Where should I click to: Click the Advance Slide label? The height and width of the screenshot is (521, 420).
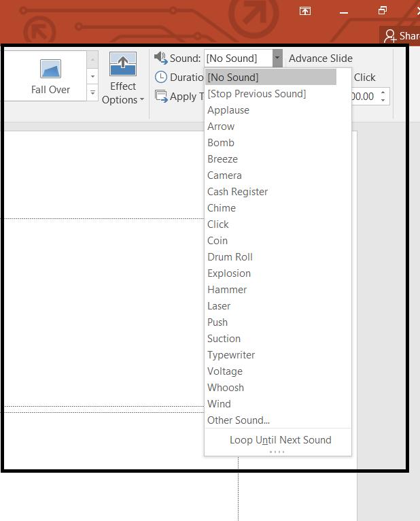click(x=320, y=58)
